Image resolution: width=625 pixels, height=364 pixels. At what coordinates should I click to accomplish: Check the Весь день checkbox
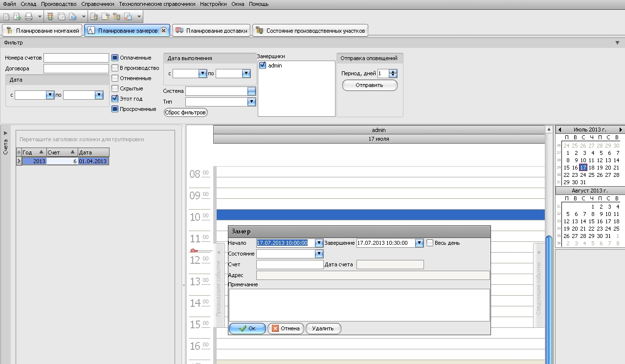tap(430, 243)
